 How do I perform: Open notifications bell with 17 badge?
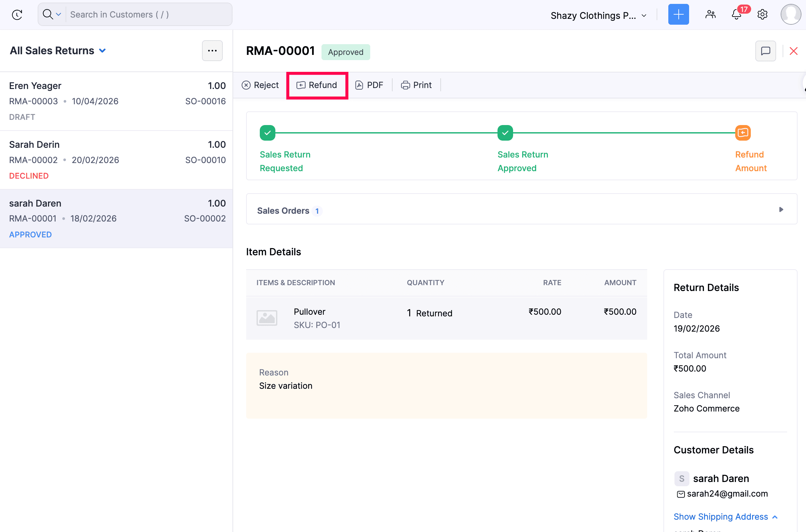click(737, 14)
